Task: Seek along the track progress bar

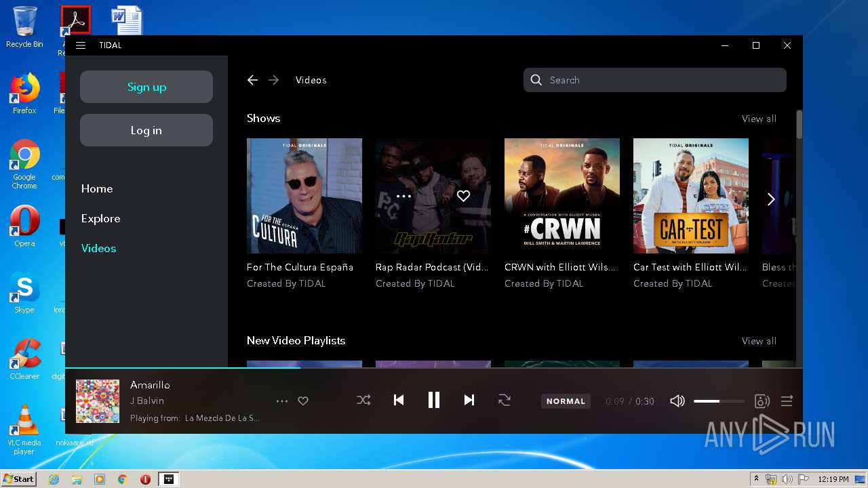Action: coord(434,368)
